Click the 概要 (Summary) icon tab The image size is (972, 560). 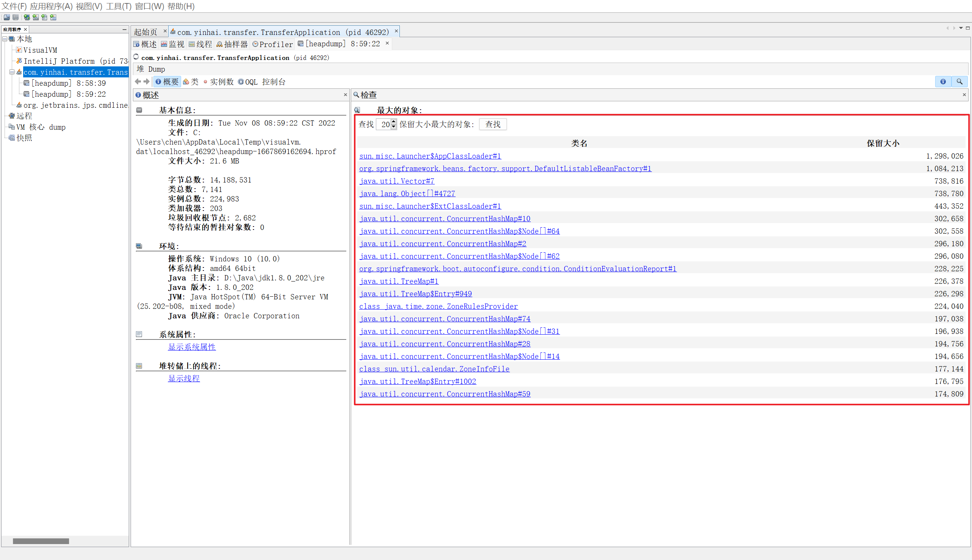[168, 82]
